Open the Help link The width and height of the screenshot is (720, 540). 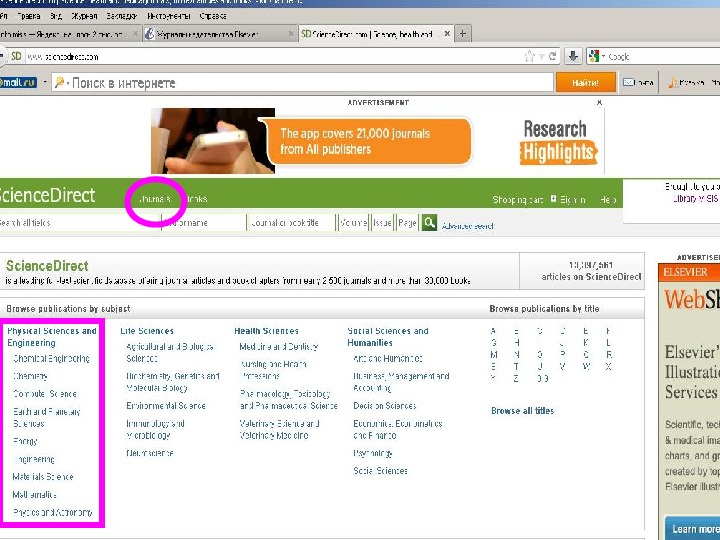point(608,200)
